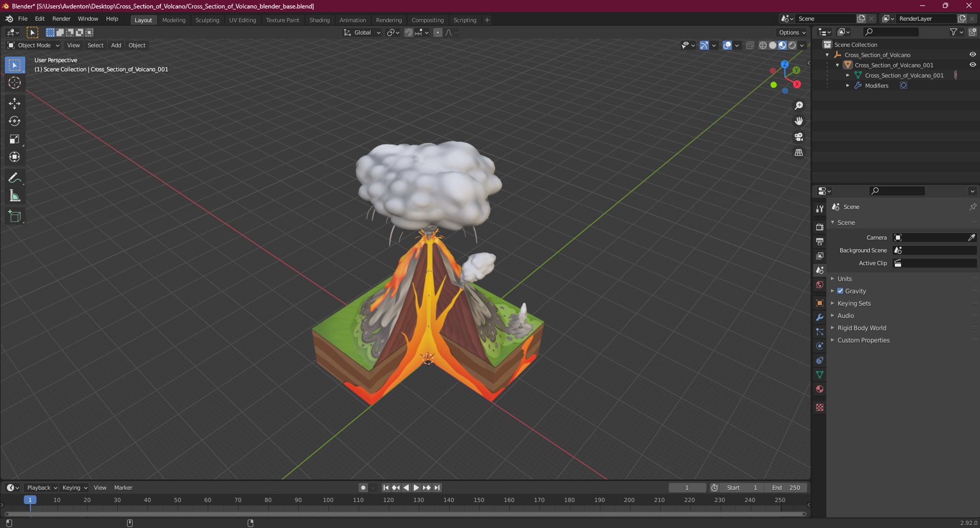Open the outliner filter dropdown

957,32
